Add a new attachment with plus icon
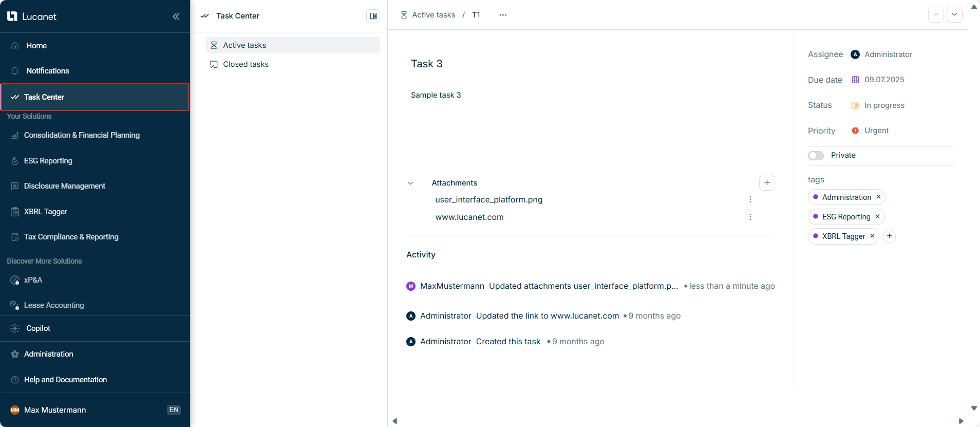This screenshot has width=980, height=427. point(767,182)
